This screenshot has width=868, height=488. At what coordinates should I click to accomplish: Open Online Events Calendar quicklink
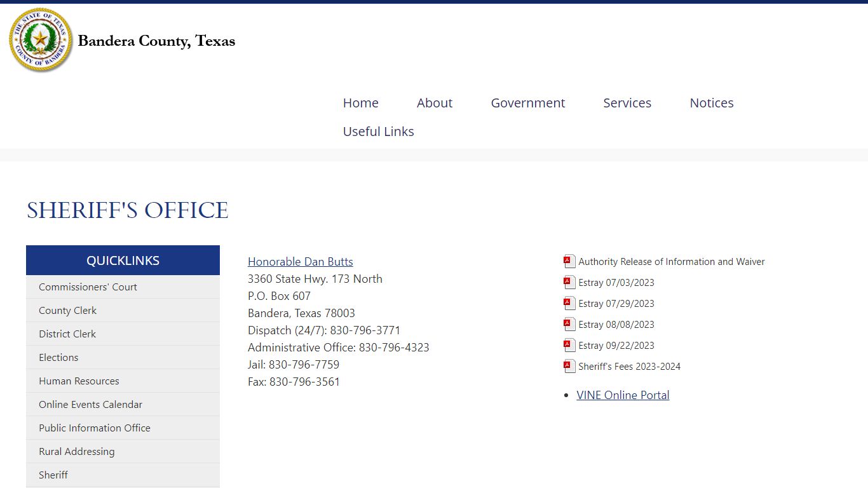[x=123, y=405]
